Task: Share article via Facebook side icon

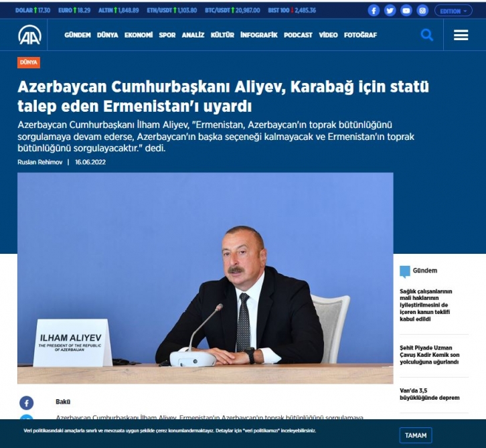Action: click(26, 402)
